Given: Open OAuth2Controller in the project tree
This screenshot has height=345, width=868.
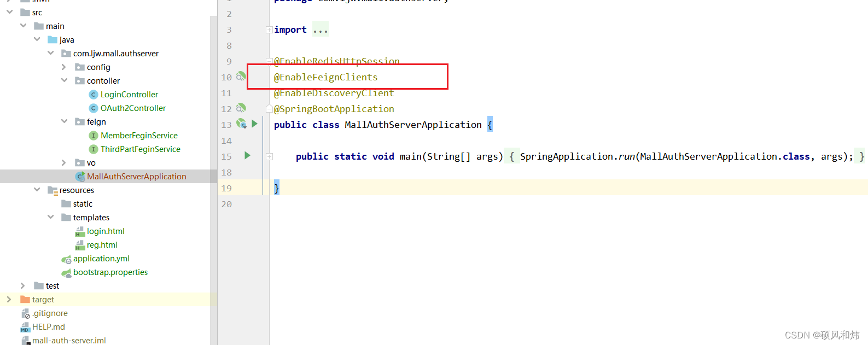Looking at the screenshot, I should coord(133,108).
